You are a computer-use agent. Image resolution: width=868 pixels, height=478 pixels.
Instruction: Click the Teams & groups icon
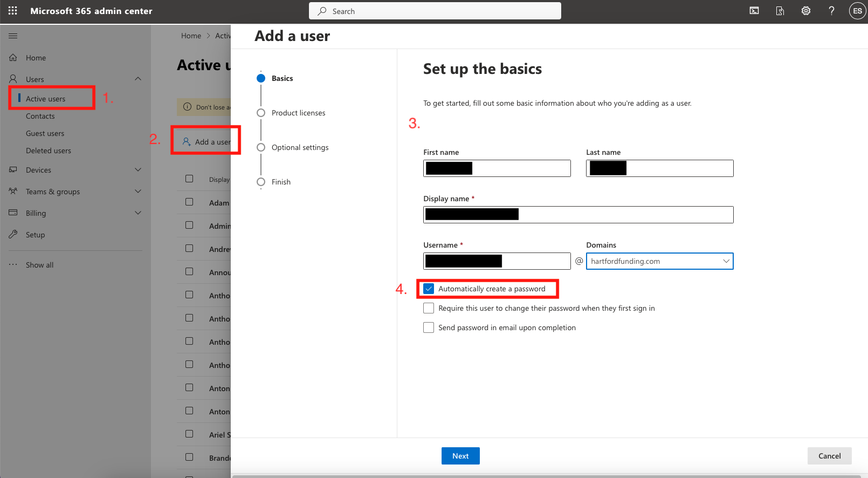click(13, 191)
